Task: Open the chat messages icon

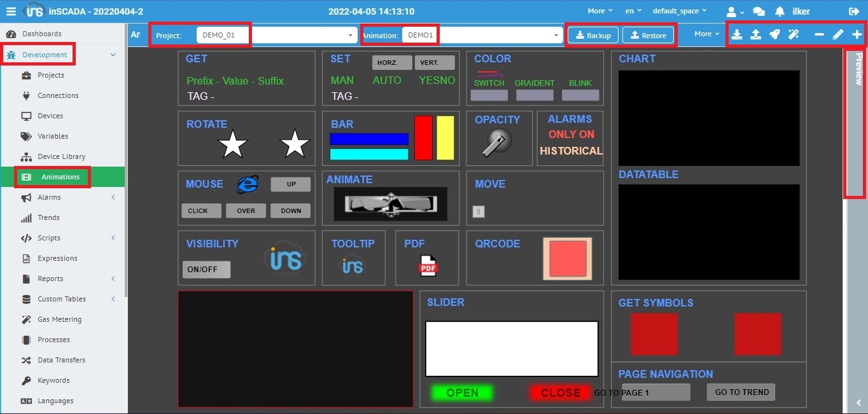Action: pyautogui.click(x=759, y=11)
